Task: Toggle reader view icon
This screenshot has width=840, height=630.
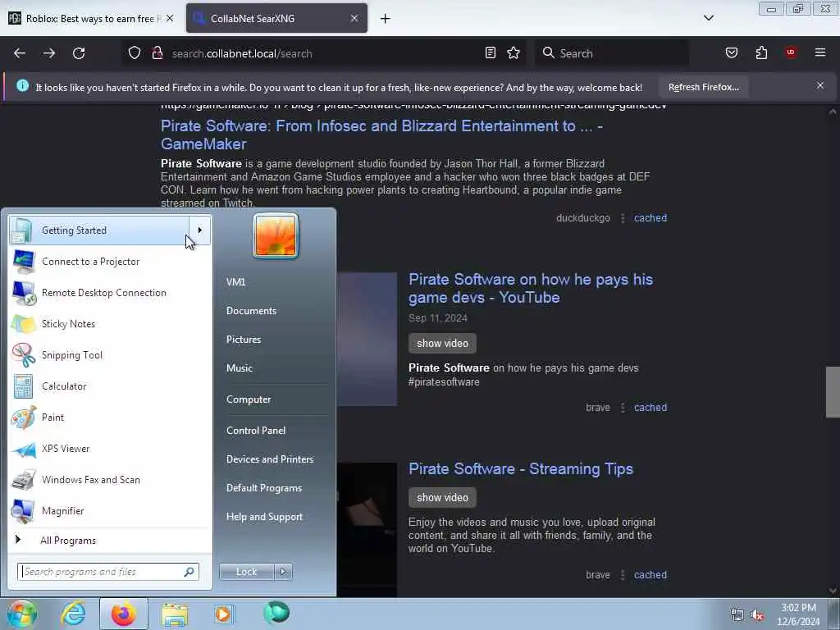Action: pyautogui.click(x=491, y=52)
